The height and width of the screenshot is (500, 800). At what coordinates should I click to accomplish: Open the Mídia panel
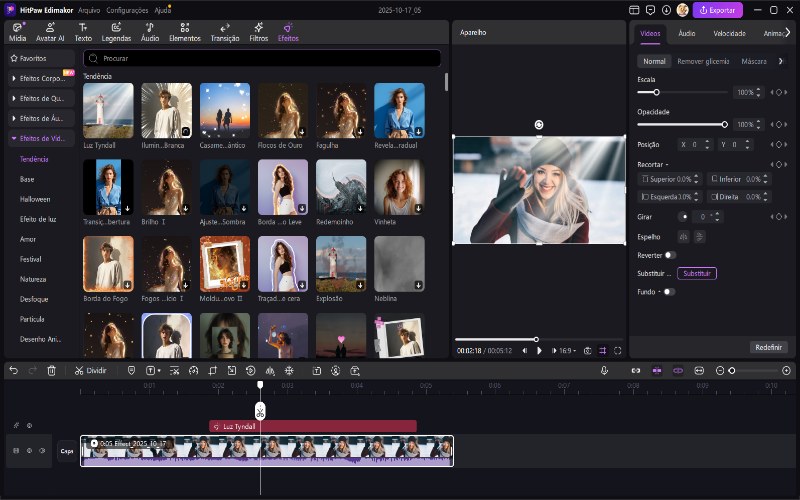tap(17, 32)
